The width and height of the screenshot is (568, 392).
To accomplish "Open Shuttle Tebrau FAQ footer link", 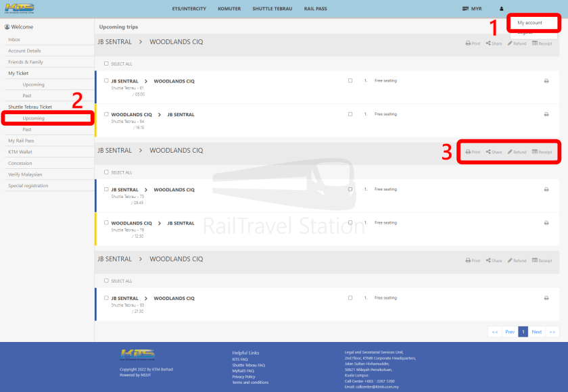I will coord(249,365).
